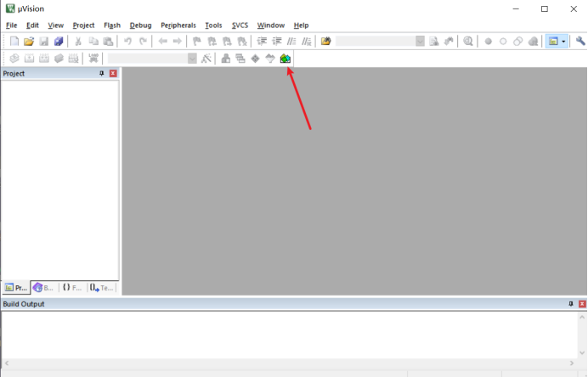This screenshot has width=588, height=377.
Task: Click the Copy icon
Action: pos(93,42)
